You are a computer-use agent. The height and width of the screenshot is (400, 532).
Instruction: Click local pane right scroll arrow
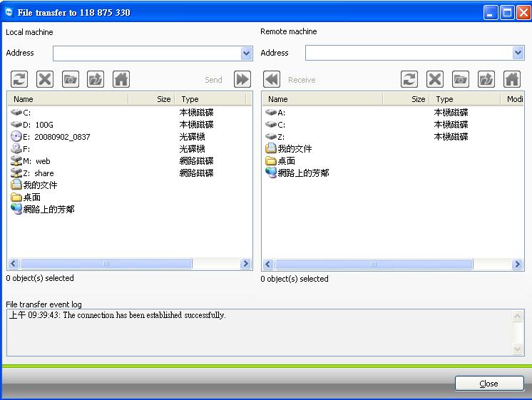coord(245,263)
